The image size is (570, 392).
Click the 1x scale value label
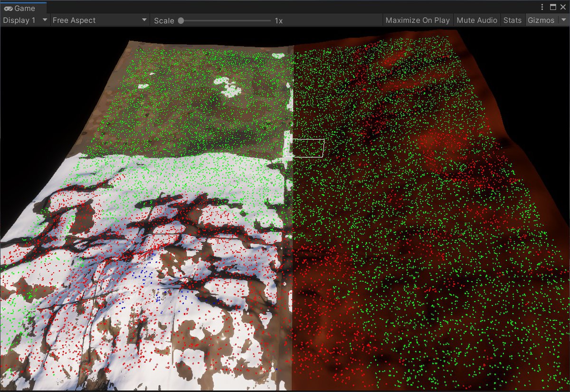(x=278, y=20)
